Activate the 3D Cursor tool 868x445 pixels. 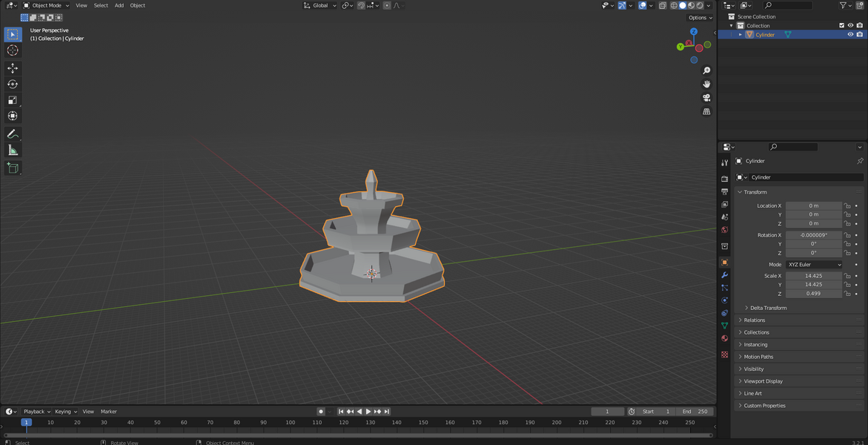[13, 50]
